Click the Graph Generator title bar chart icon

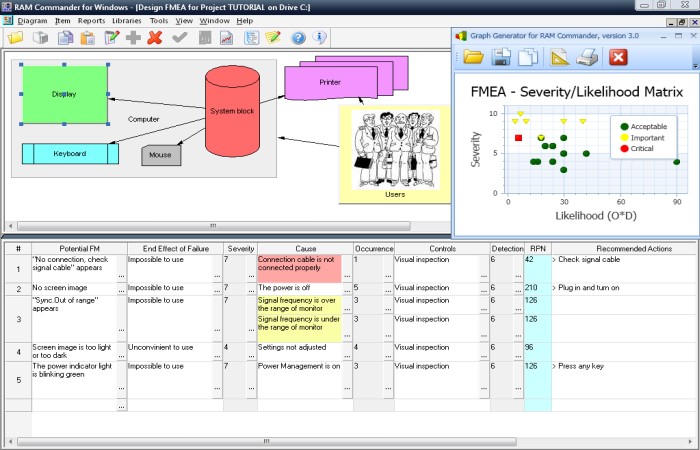[461, 36]
